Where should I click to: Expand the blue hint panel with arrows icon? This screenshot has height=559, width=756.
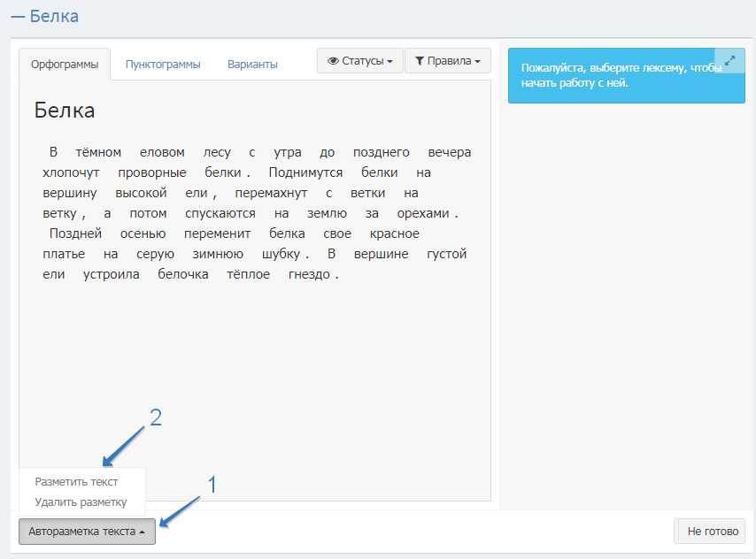(x=729, y=61)
